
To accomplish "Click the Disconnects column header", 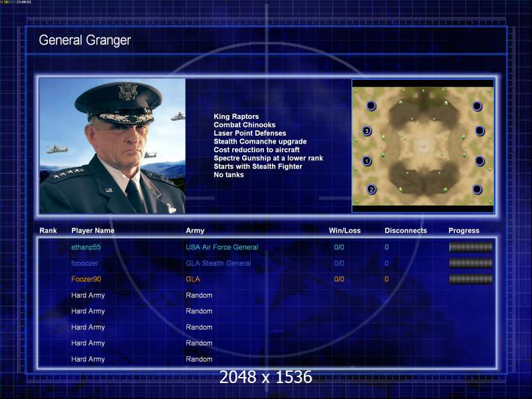I will tap(406, 231).
